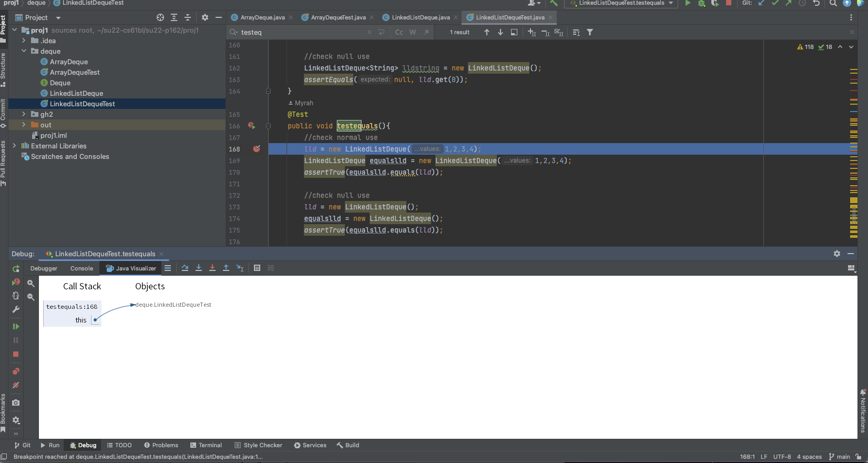The width and height of the screenshot is (868, 463).
Task: Zoom in on the Java Visualizer
Action: click(x=31, y=284)
